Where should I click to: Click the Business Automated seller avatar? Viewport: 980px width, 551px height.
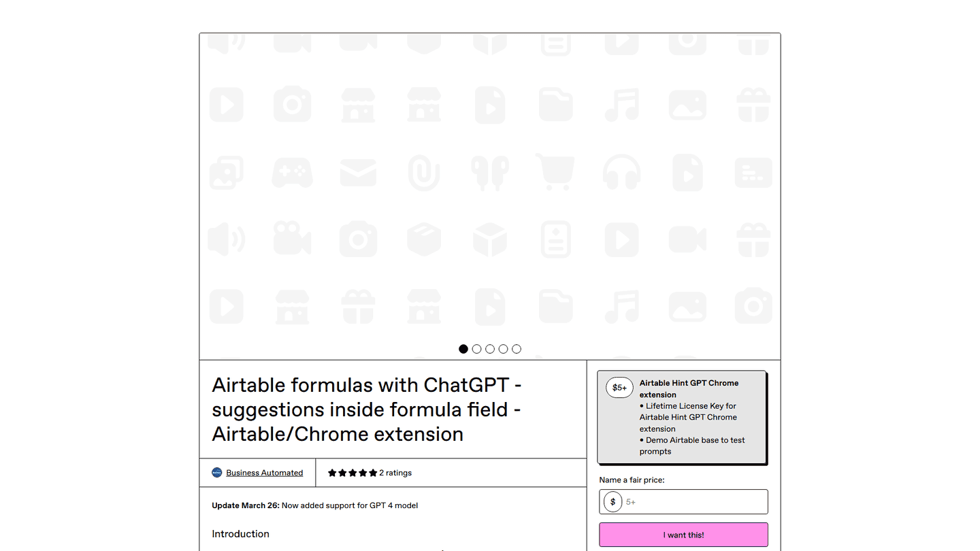[x=217, y=472]
